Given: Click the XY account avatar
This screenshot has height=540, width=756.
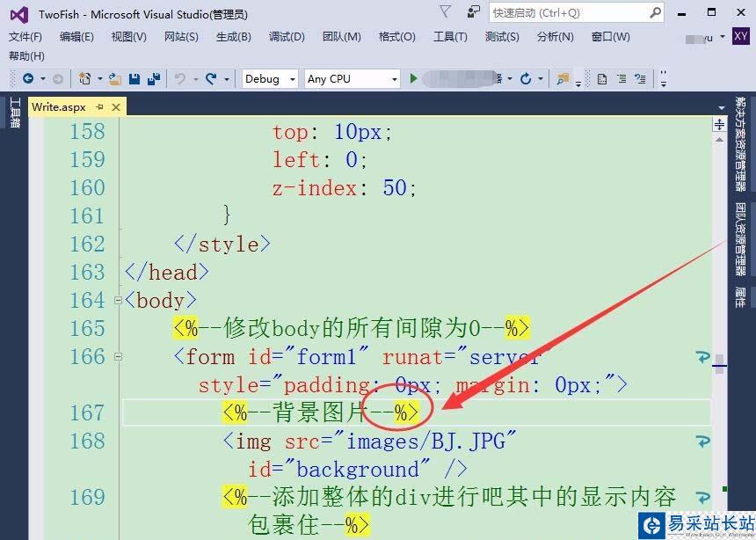Looking at the screenshot, I should tap(740, 36).
